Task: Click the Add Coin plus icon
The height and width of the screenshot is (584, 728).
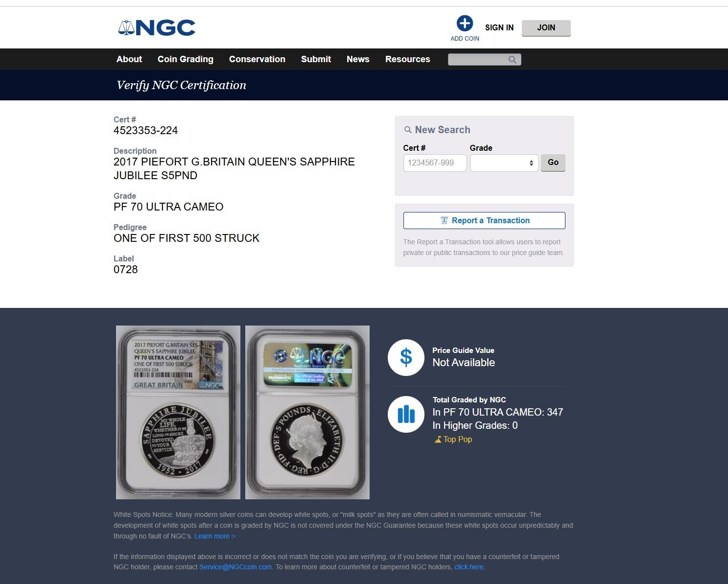Action: [x=465, y=23]
